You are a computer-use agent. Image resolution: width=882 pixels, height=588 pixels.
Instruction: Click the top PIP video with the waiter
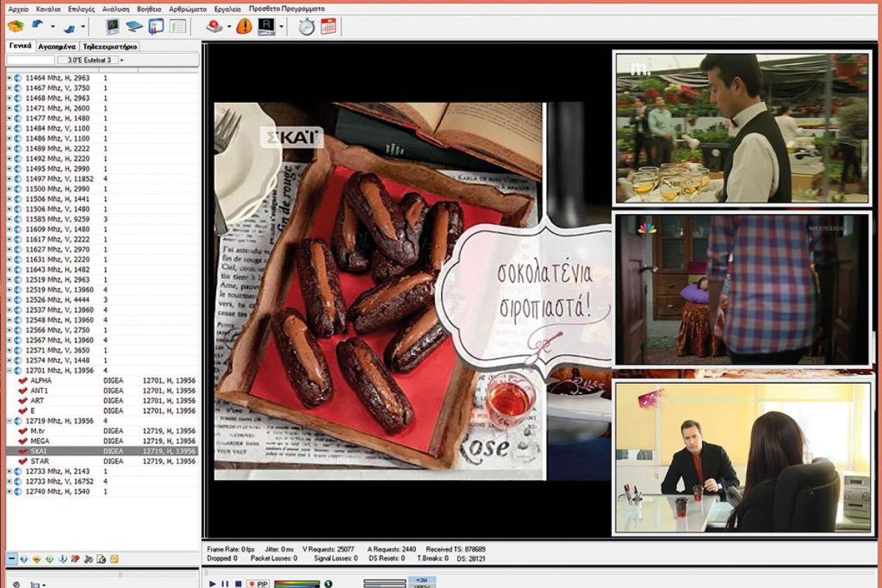click(742, 127)
